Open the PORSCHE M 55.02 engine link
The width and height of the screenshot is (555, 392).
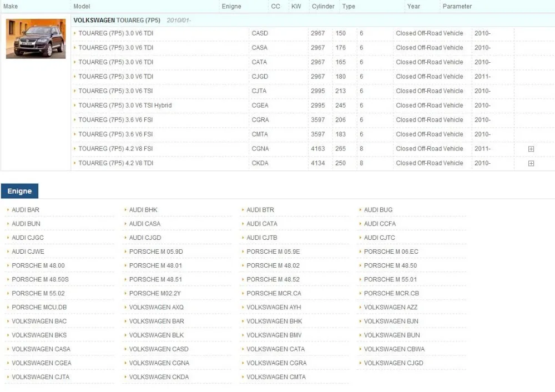pyautogui.click(x=38, y=294)
